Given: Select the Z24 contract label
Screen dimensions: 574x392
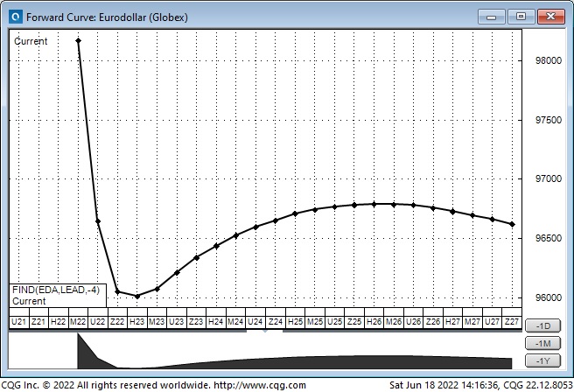Looking at the screenshot, I should [x=276, y=322].
